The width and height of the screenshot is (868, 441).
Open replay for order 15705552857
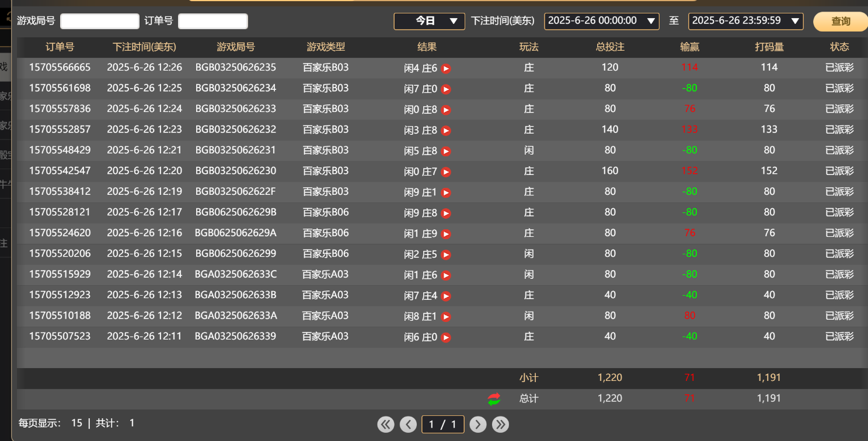446,131
